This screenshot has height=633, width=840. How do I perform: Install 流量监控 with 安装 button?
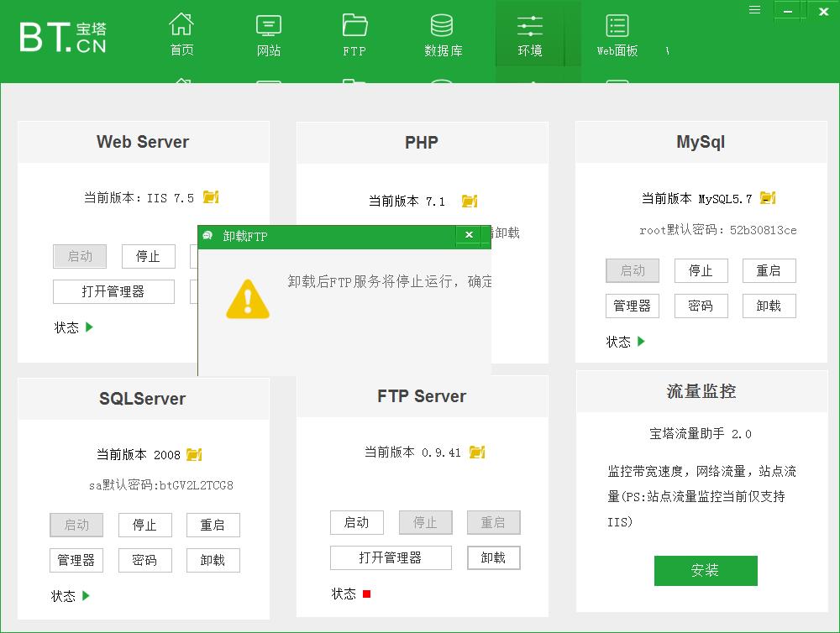pos(706,570)
